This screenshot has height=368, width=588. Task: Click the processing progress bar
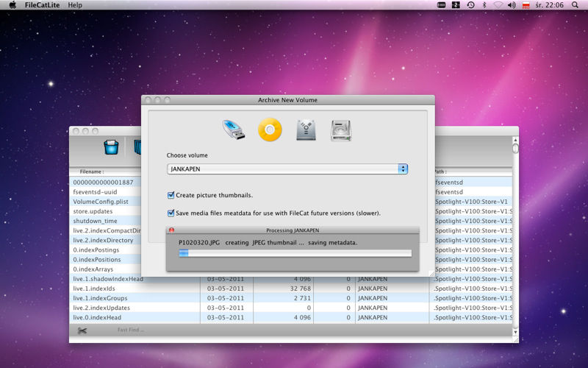point(295,253)
